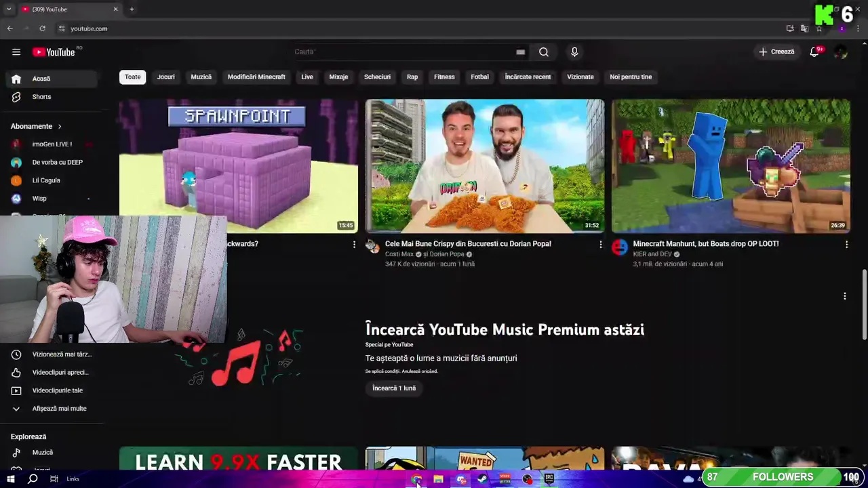Open options menu for YouTube Music promo
This screenshot has height=488, width=868.
pos(844,296)
